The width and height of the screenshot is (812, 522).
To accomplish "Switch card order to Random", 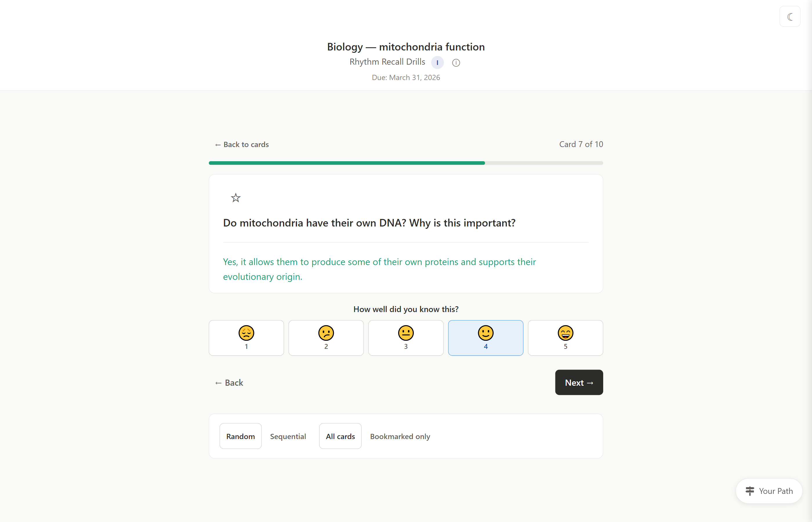I will coord(241,436).
